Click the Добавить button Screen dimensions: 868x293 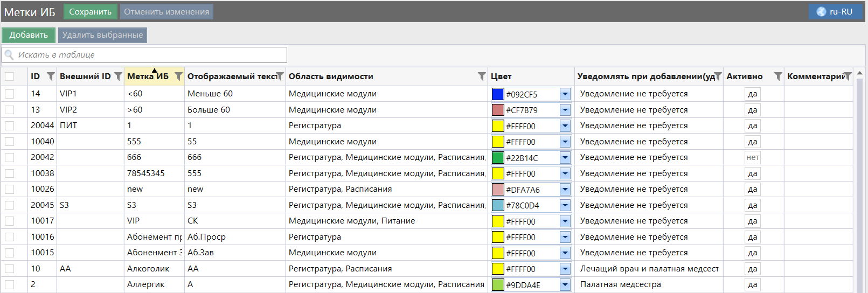pos(29,35)
